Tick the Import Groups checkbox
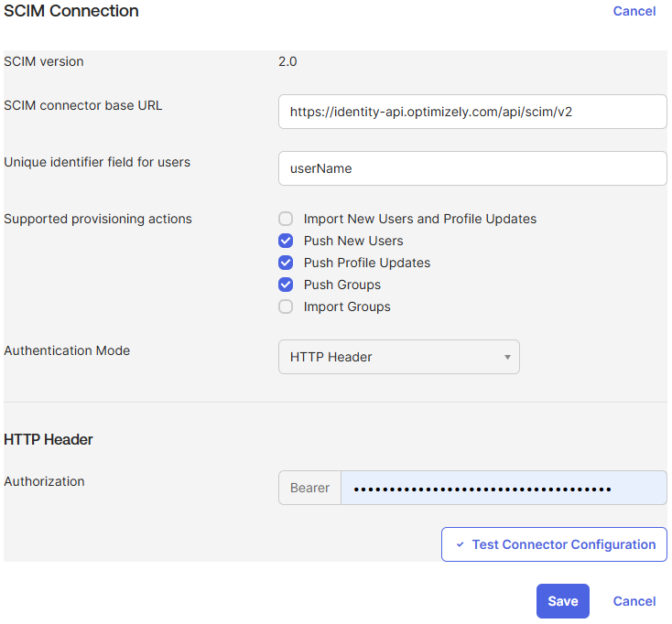 pyautogui.click(x=287, y=307)
